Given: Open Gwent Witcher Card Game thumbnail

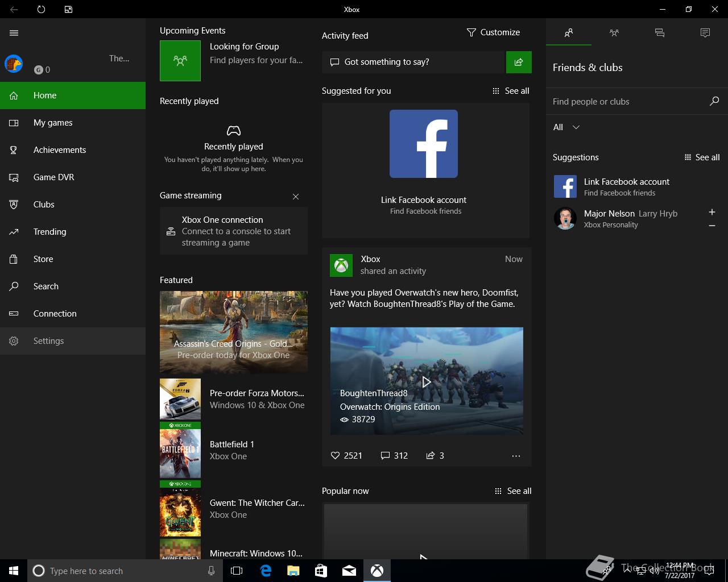Looking at the screenshot, I should (x=180, y=509).
